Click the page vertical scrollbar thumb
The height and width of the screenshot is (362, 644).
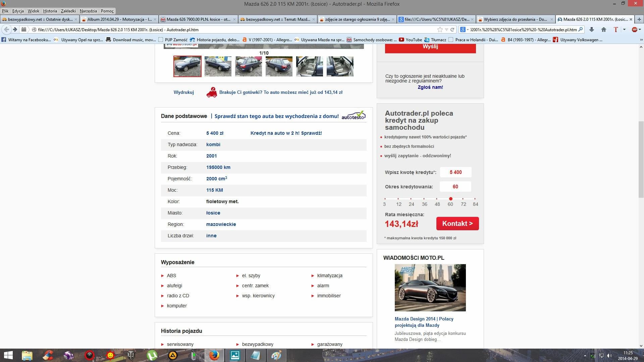(641, 159)
